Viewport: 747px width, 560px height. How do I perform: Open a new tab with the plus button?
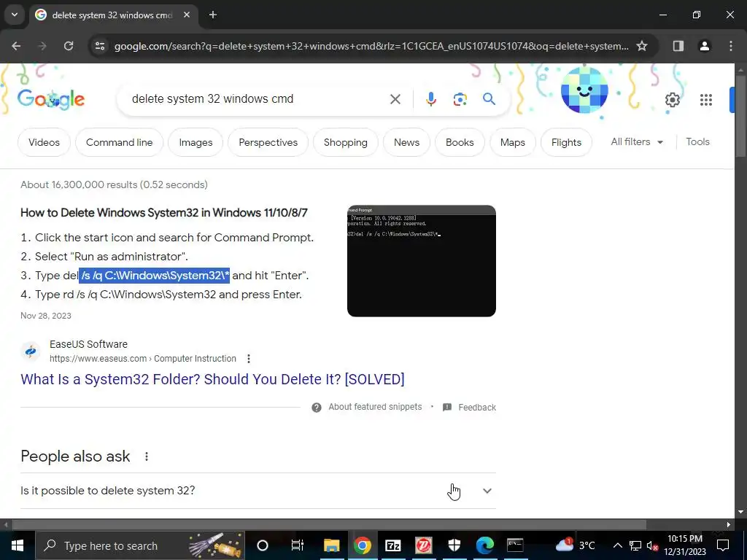(x=213, y=15)
